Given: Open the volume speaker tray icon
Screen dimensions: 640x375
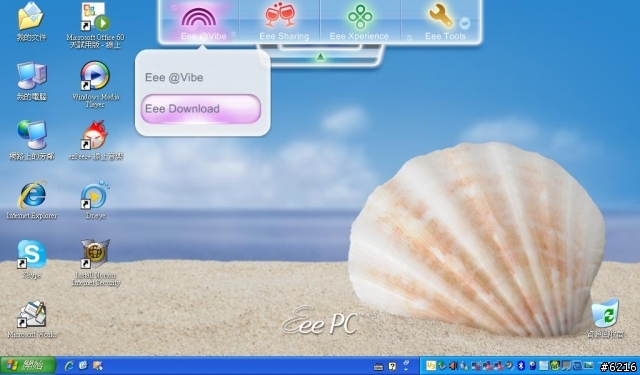Looking at the screenshot, I should point(453,366).
